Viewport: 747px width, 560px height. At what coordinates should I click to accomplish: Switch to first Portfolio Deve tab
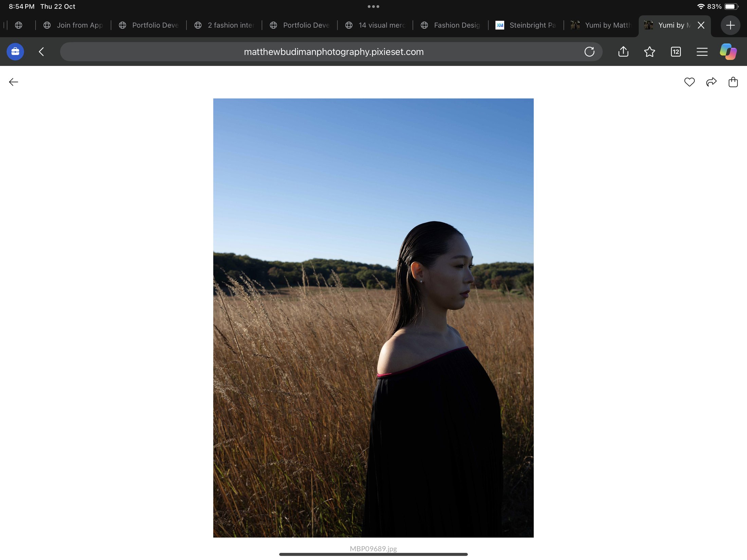coord(149,25)
